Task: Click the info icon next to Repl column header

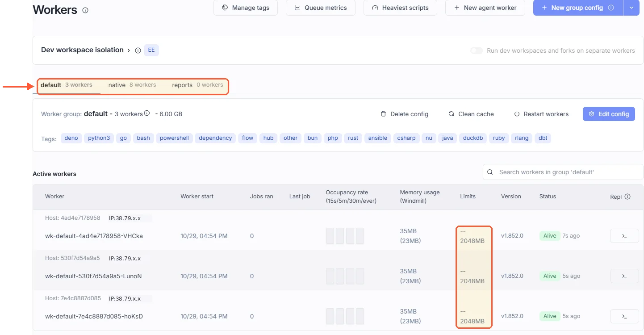Action: coord(627,197)
